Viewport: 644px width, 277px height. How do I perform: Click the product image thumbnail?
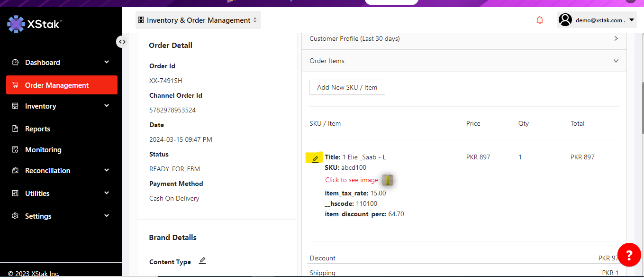click(388, 180)
